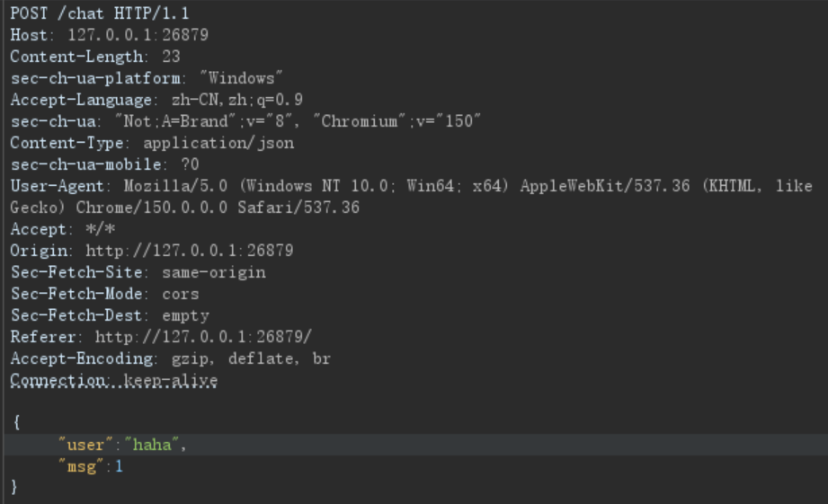
Task: Click the Referer http://127.0.0.1:26879/ URL
Action: [204, 337]
